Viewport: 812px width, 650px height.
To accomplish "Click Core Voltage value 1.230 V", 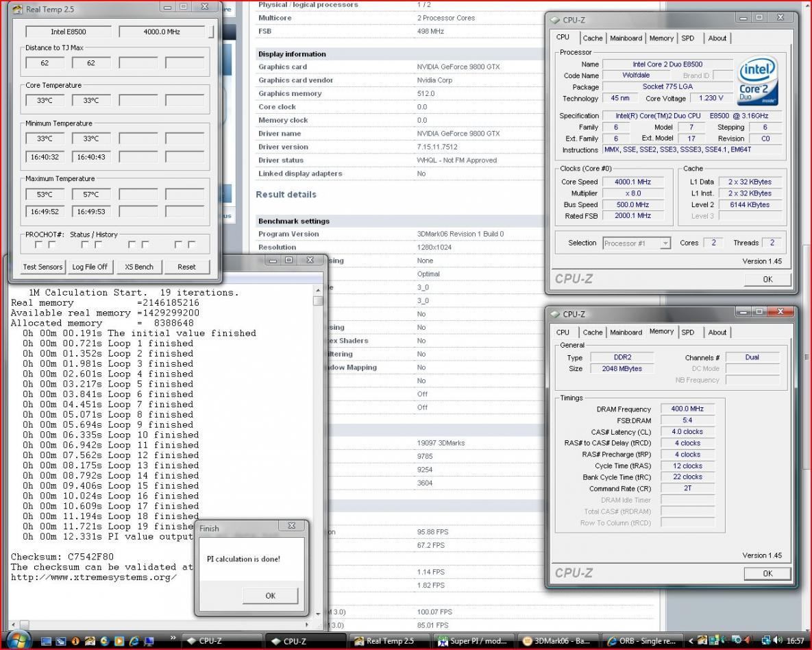I will [711, 98].
